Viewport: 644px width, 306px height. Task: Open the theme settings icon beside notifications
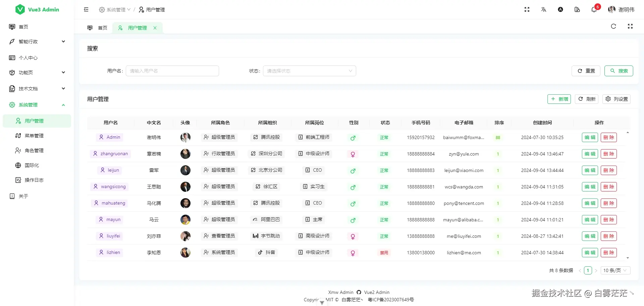[x=577, y=10]
